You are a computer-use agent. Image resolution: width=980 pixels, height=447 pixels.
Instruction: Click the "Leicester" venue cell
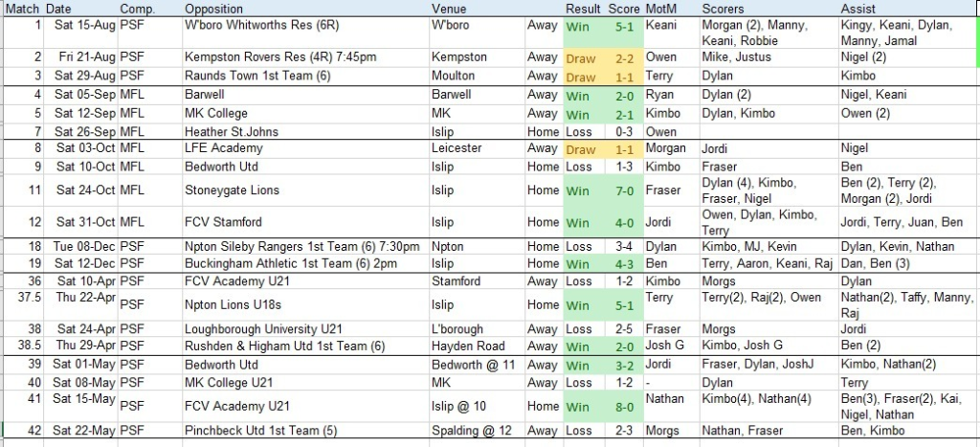click(456, 148)
